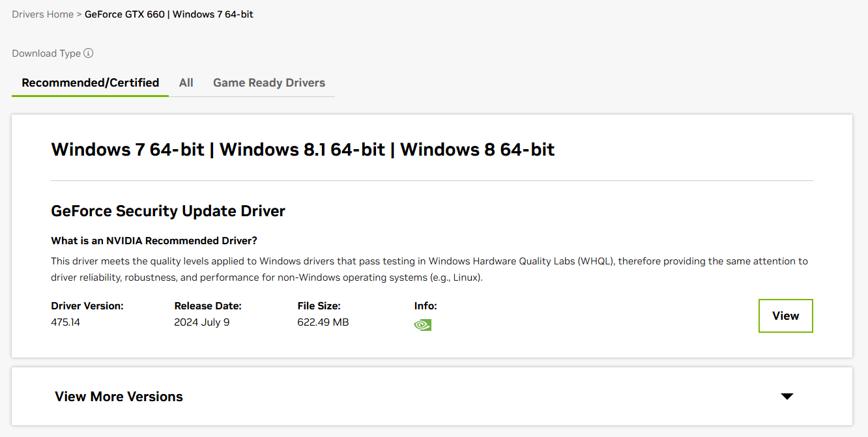868x437 pixels.
Task: Click the green NVIDIA logo under Info
Action: (422, 324)
